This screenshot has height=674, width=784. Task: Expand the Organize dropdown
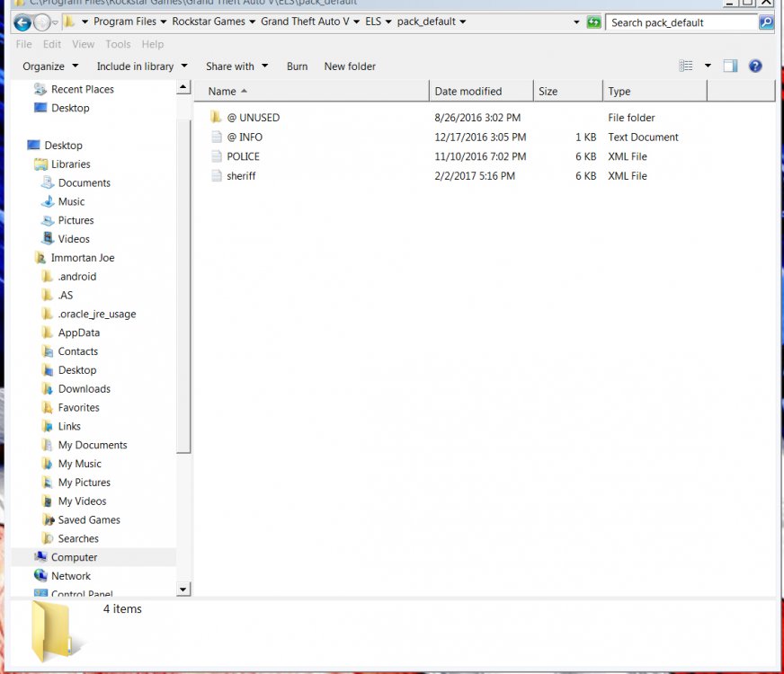click(50, 67)
